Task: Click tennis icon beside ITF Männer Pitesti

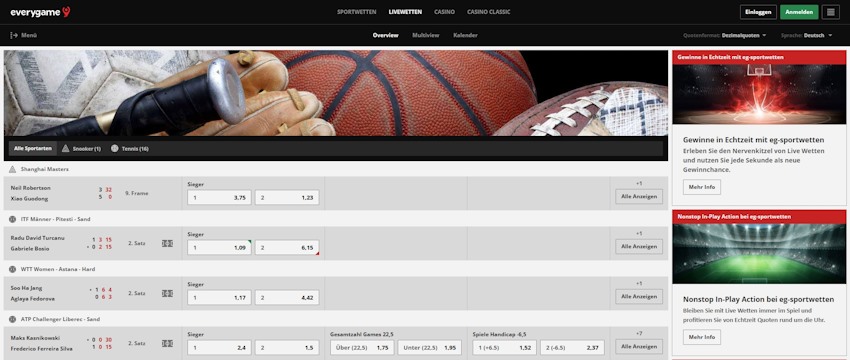Action: click(12, 219)
